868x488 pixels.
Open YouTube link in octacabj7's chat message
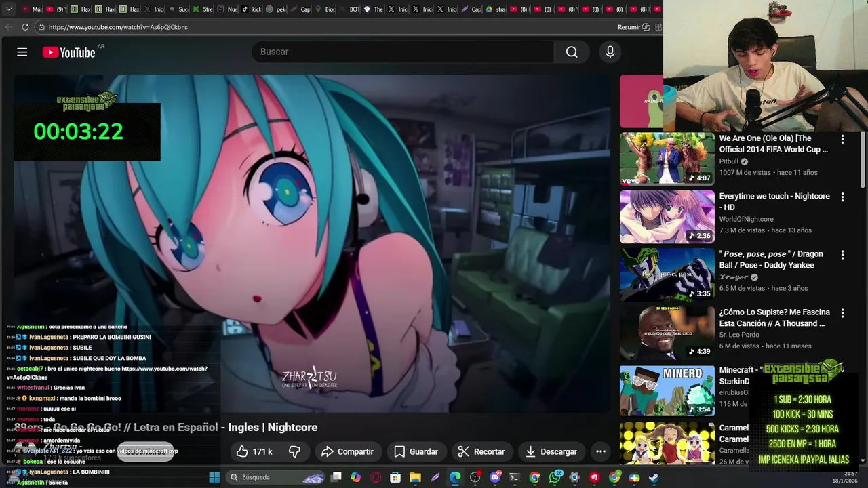tap(107, 373)
